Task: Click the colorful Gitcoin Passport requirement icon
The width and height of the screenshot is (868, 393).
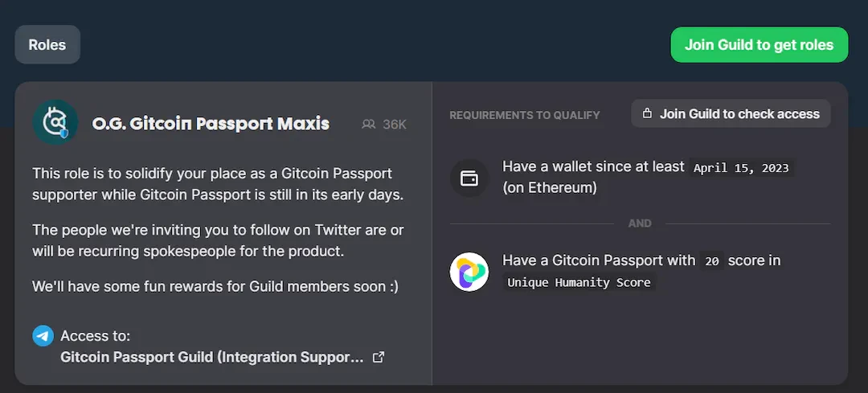Action: click(x=469, y=272)
